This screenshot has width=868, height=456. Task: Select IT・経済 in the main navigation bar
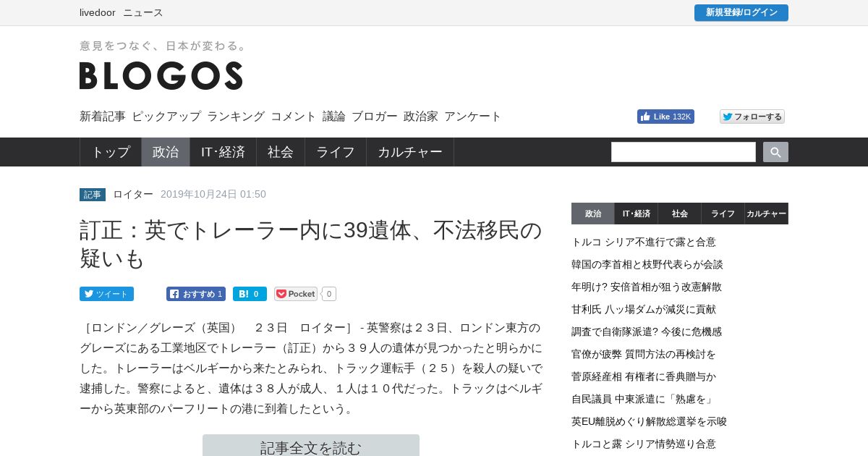click(223, 152)
